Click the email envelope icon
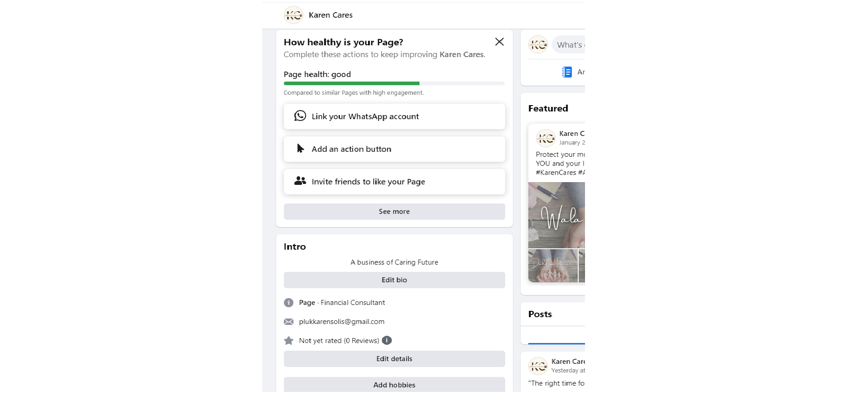 (288, 322)
